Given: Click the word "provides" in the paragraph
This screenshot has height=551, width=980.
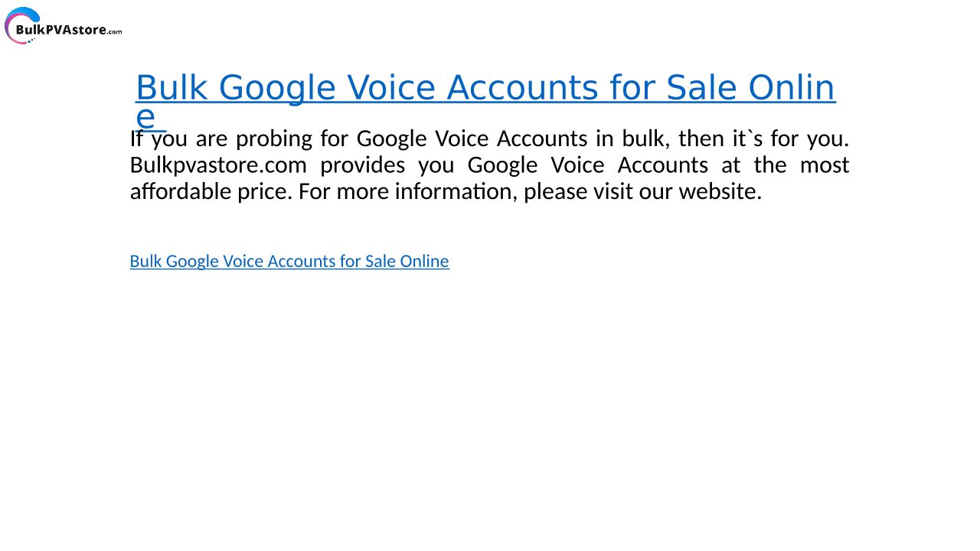Looking at the screenshot, I should coord(362,165).
